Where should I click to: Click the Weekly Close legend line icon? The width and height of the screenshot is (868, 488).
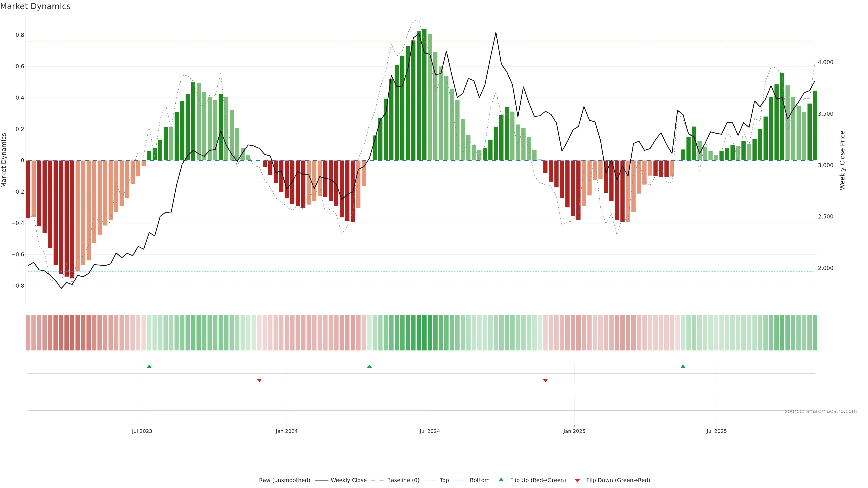321,480
